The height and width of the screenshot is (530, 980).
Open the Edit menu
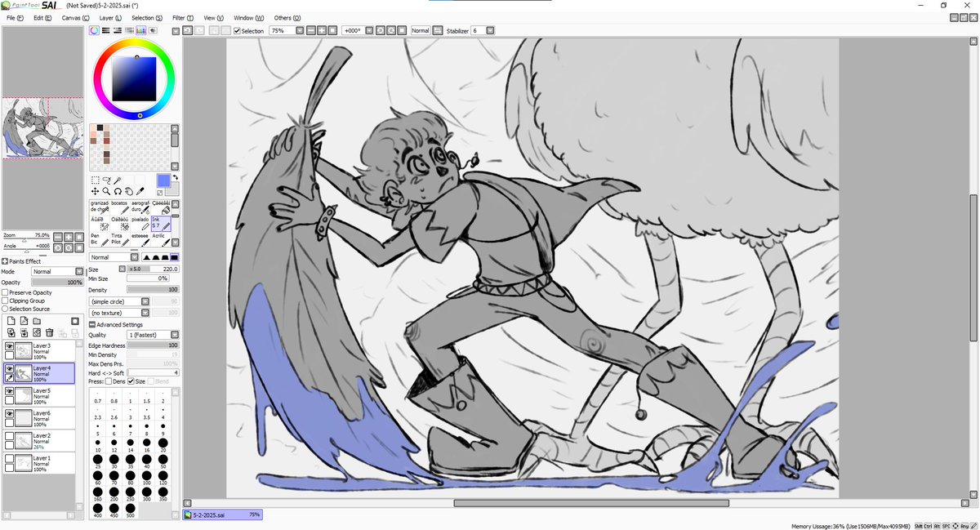tap(42, 17)
